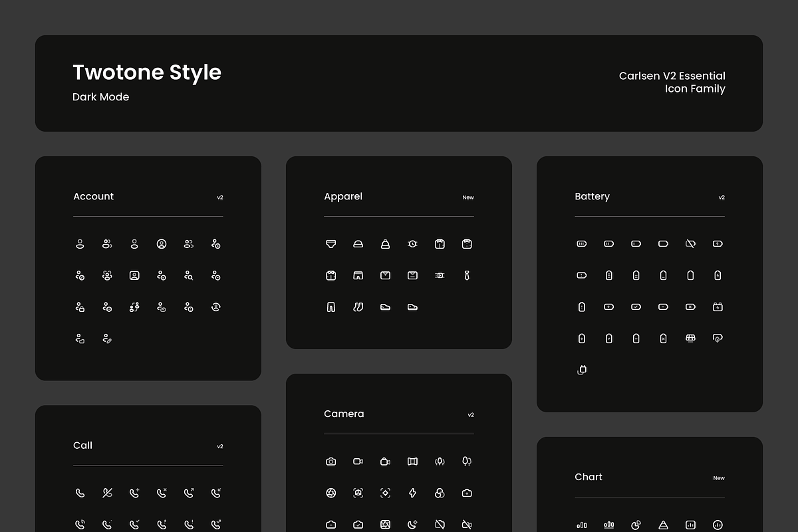
Task: Select the aperture shutter icon in Camera
Action: (x=331, y=493)
